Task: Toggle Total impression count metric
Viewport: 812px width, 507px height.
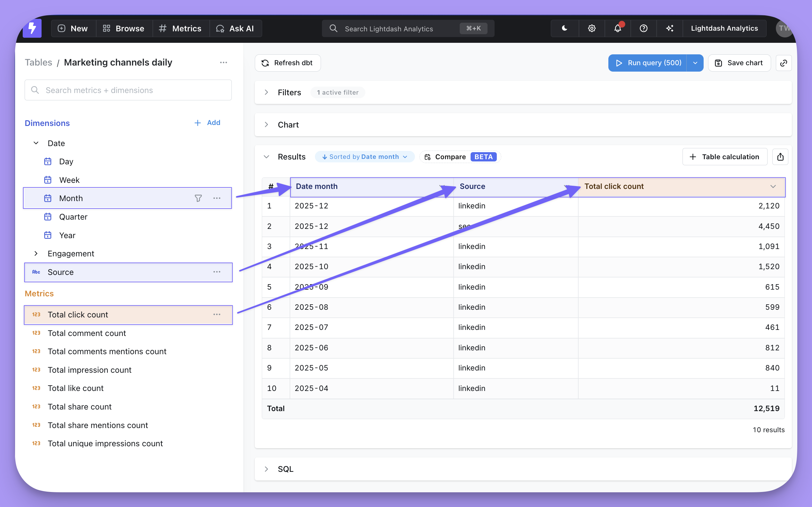Action: tap(90, 370)
